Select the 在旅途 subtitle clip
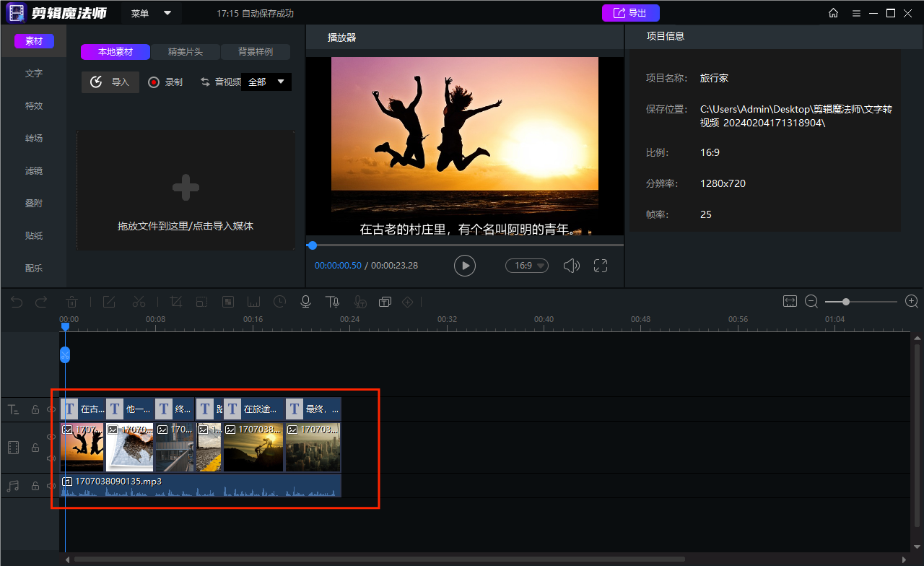This screenshot has width=924, height=566. tap(253, 409)
